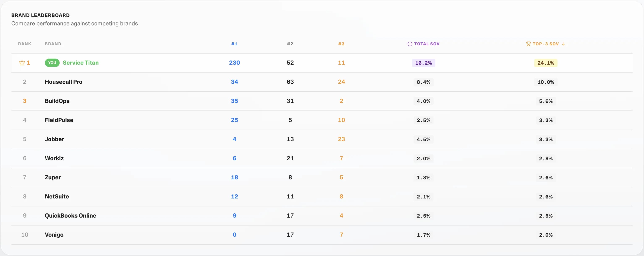Click the trophy icon for Top-3 SOV

coord(528,44)
